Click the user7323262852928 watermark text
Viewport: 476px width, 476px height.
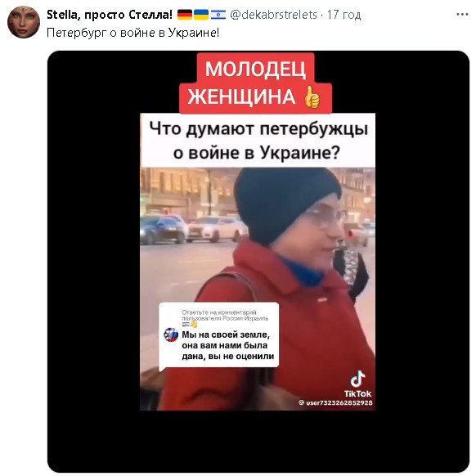point(335,403)
